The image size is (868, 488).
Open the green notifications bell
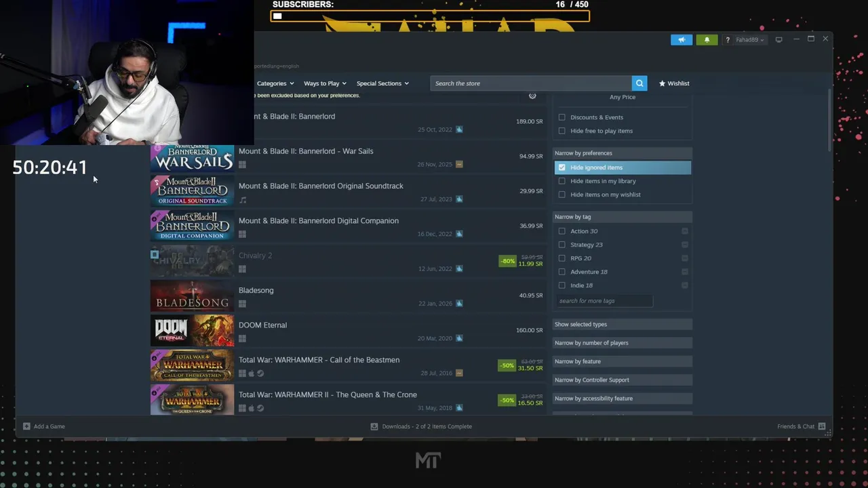707,39
